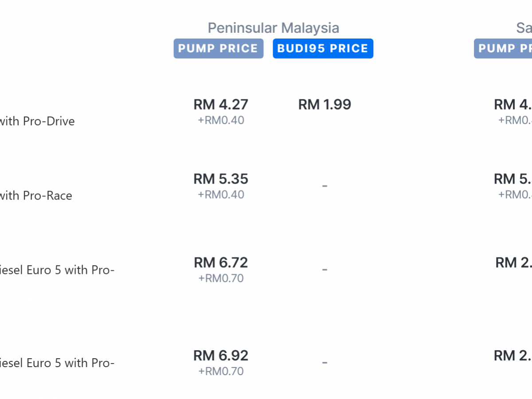Click the +RM0.70 change under RM 6.92
Screen dimensions: 532x399
click(x=220, y=371)
